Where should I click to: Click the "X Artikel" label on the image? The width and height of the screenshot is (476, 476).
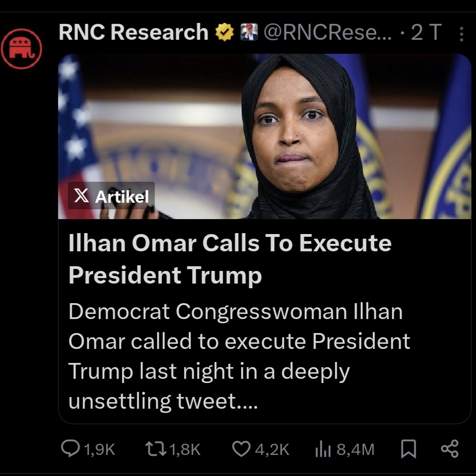coord(112,196)
